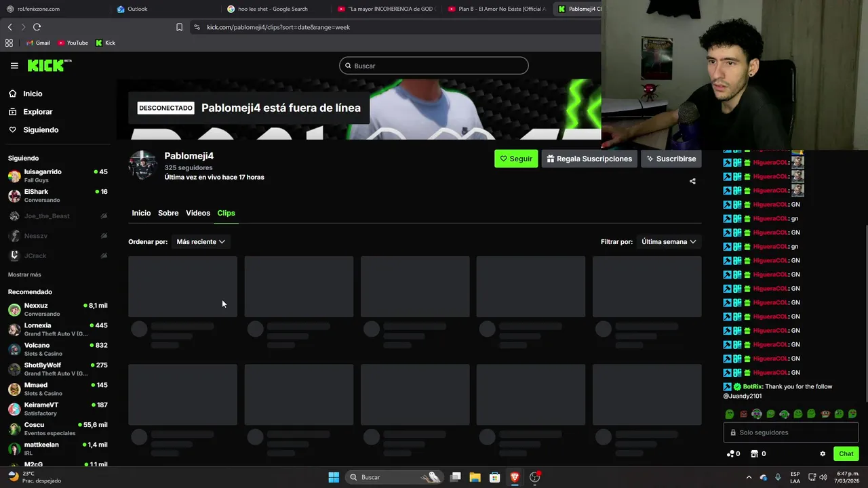Open offline Joe_the_Beast channel

pos(57,216)
